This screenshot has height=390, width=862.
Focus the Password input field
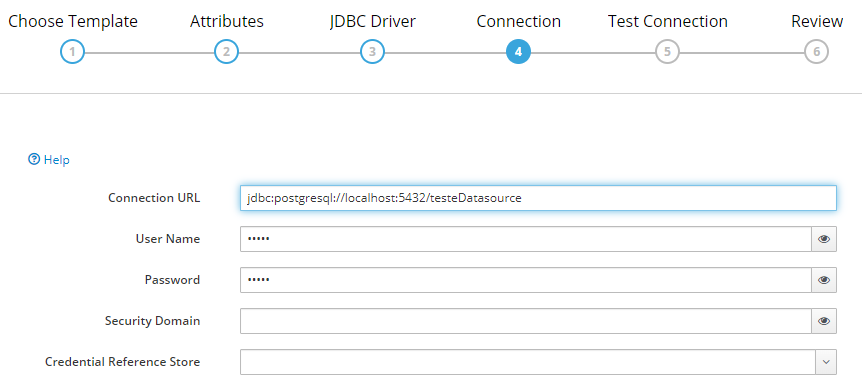pos(526,280)
